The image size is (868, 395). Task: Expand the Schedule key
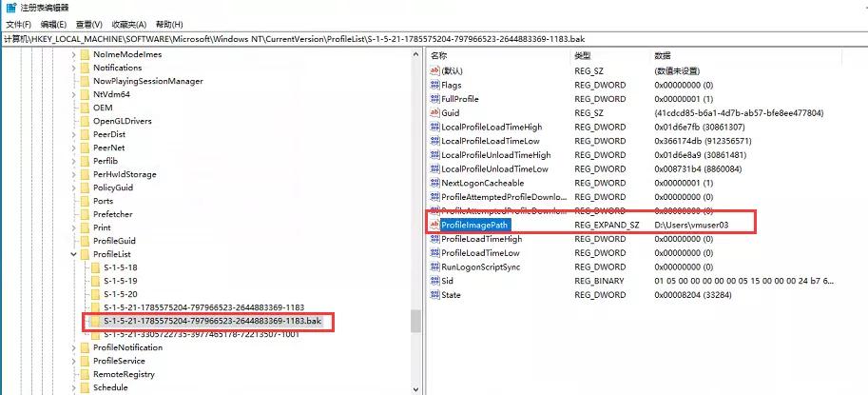(x=73, y=387)
